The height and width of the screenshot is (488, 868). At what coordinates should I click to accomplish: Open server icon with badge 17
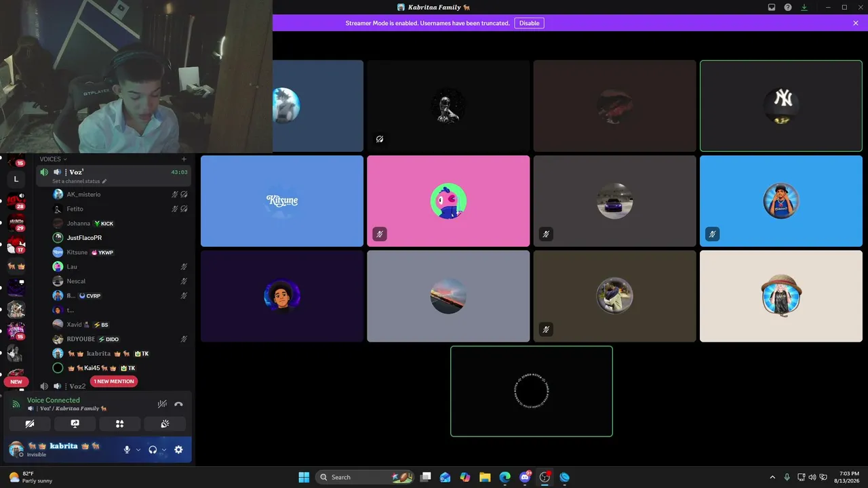point(16,245)
